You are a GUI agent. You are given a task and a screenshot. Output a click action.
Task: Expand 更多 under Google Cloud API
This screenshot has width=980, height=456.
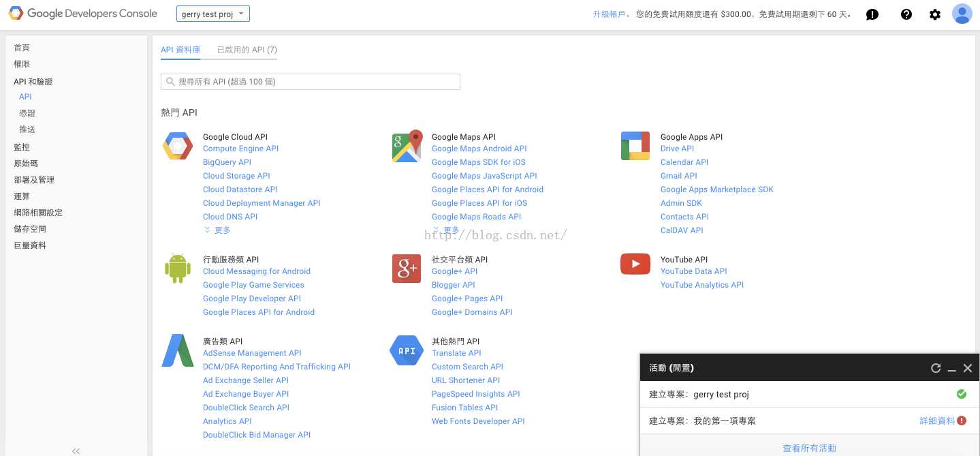pyautogui.click(x=217, y=230)
